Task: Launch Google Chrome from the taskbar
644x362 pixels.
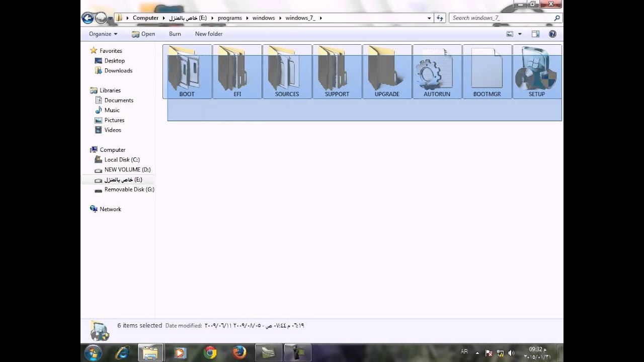Action: pyautogui.click(x=210, y=352)
